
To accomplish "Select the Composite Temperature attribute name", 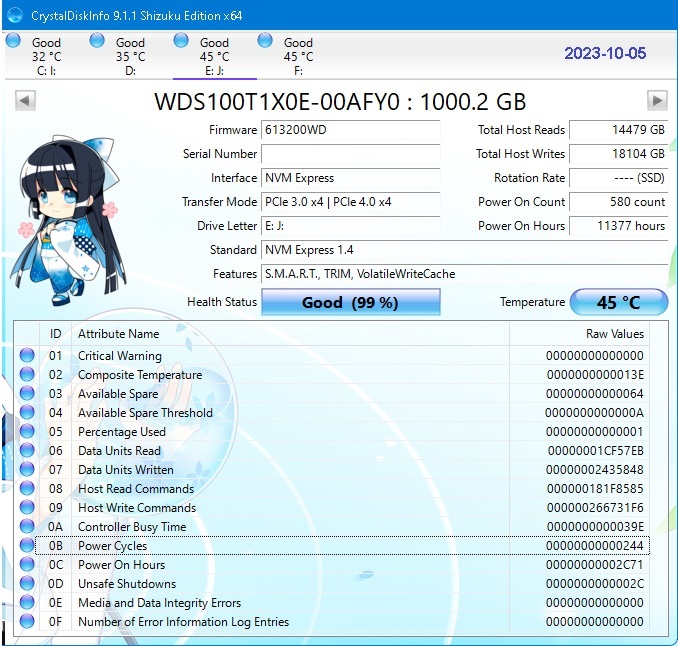I will (140, 375).
